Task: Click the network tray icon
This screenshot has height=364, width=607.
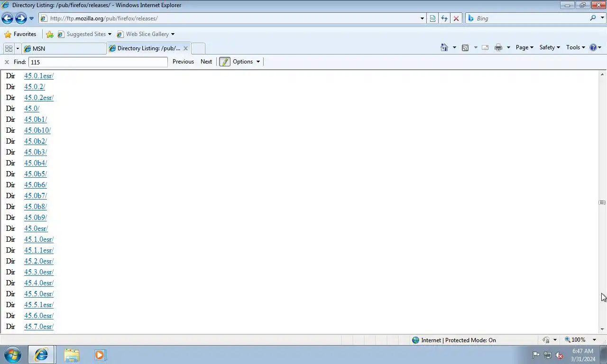Action: [x=547, y=355]
